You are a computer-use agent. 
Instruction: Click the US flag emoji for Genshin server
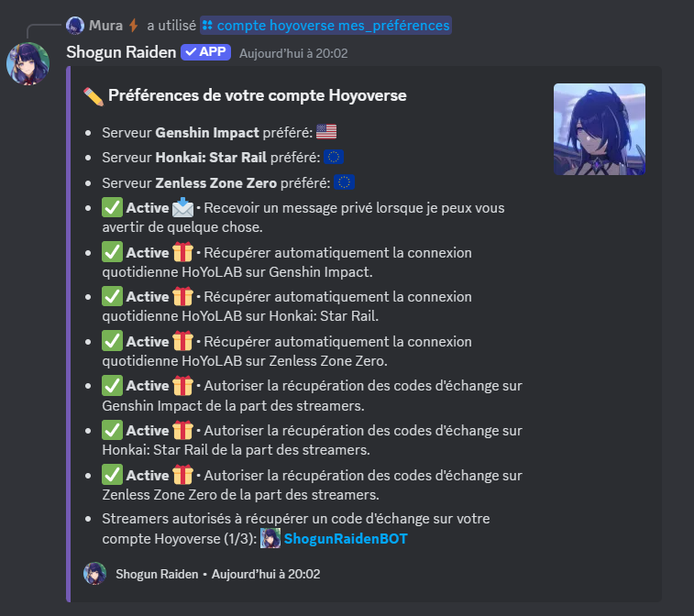pyautogui.click(x=326, y=132)
